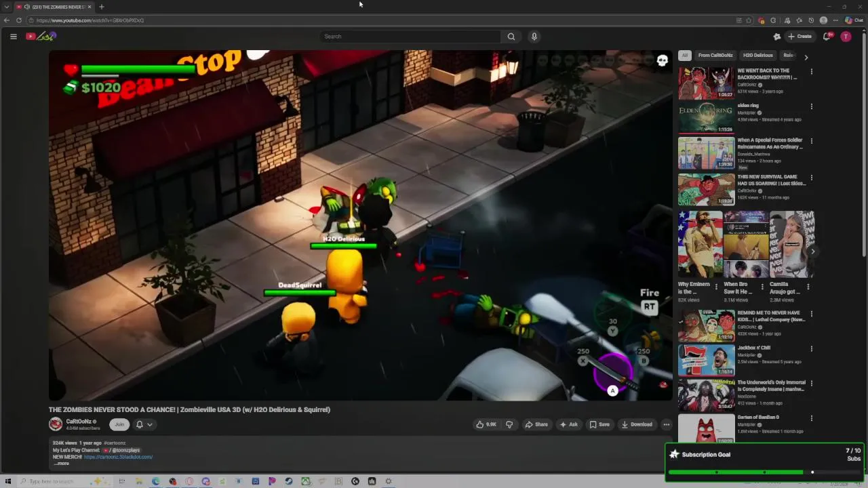This screenshot has height=488, width=868.
Task: Open Steam from the taskbar
Action: coord(289,481)
